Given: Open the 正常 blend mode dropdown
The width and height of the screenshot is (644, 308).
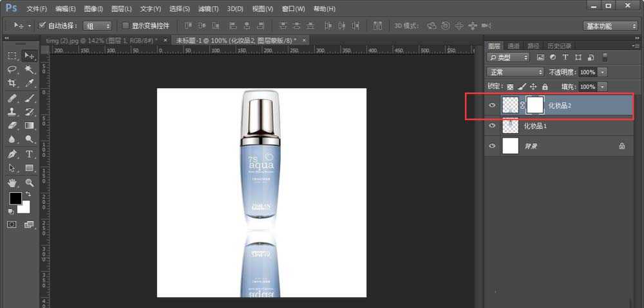Looking at the screenshot, I should point(515,72).
